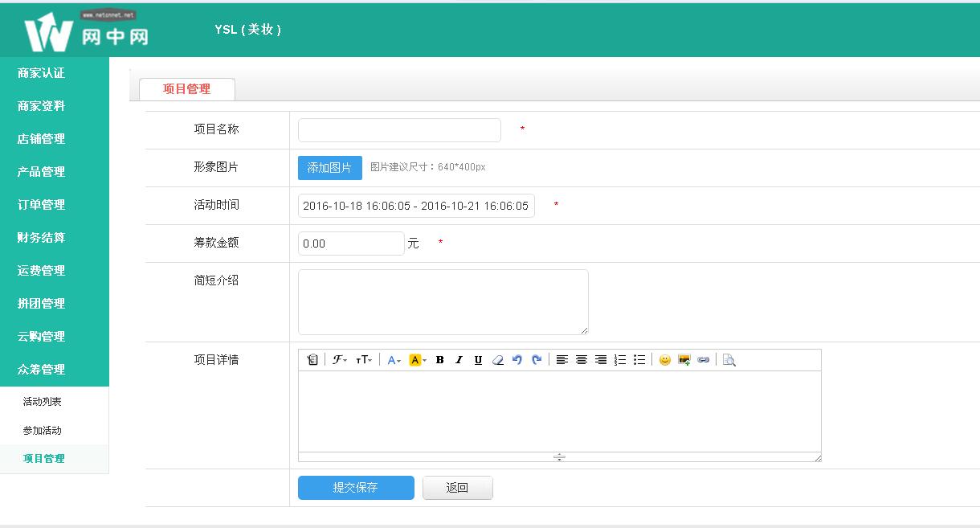Image resolution: width=980 pixels, height=528 pixels.
Task: Insert numbered list in editor
Action: pyautogui.click(x=619, y=360)
